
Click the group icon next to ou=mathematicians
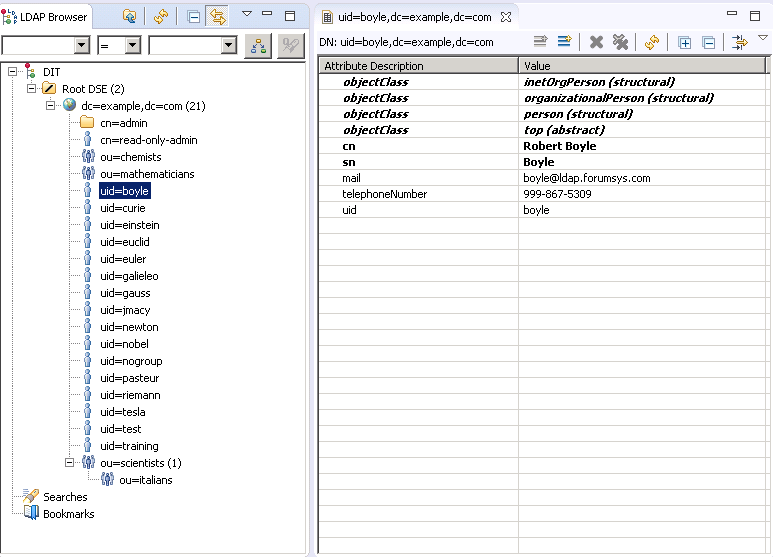click(88, 173)
